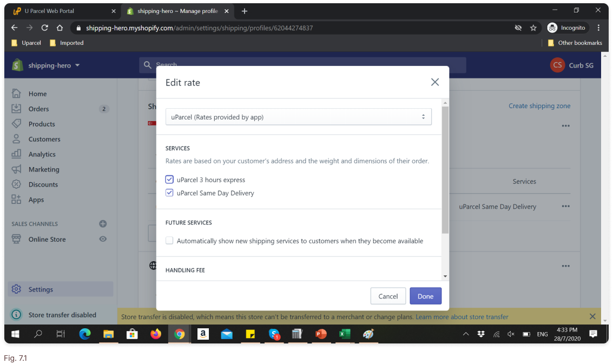Launch Firefox from the taskbar
The width and height of the screenshot is (613, 364).
point(156,334)
